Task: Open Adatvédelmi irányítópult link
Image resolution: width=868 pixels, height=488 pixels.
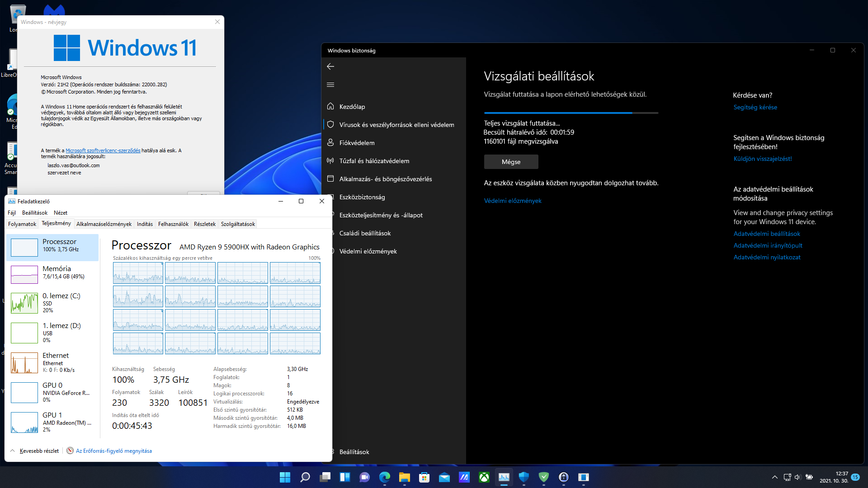Action: tap(768, 245)
